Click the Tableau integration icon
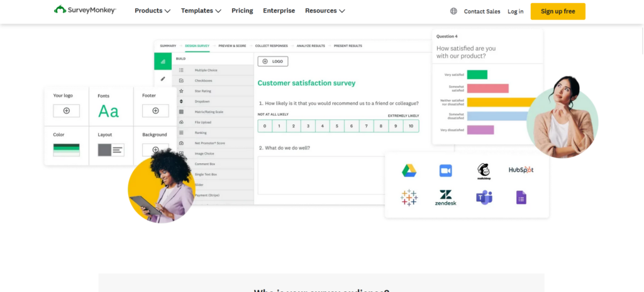Viewport: 644px width, 292px height. (x=409, y=198)
